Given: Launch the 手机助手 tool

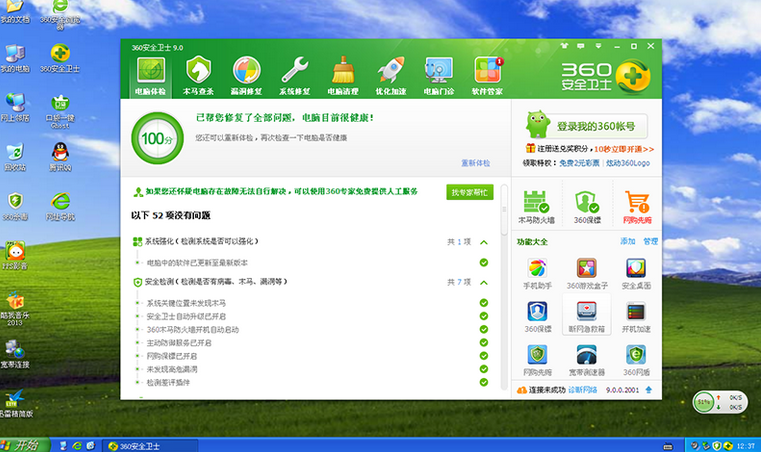Looking at the screenshot, I should click(x=537, y=273).
